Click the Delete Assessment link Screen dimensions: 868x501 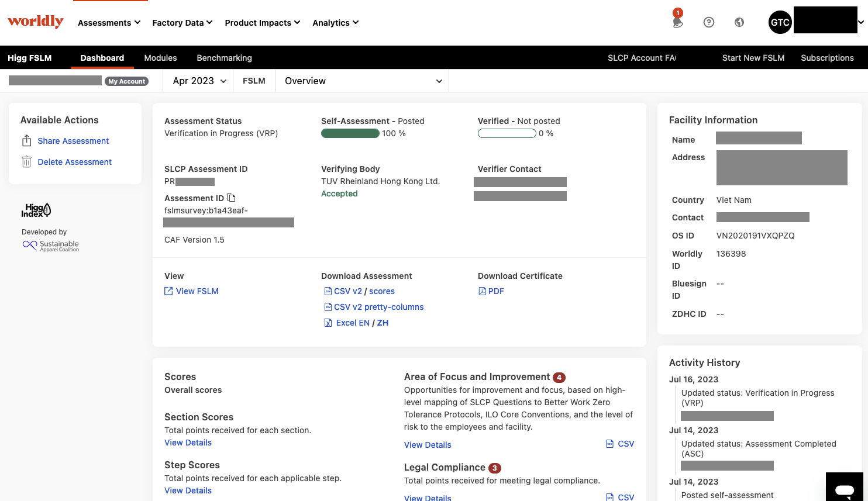[74, 162]
